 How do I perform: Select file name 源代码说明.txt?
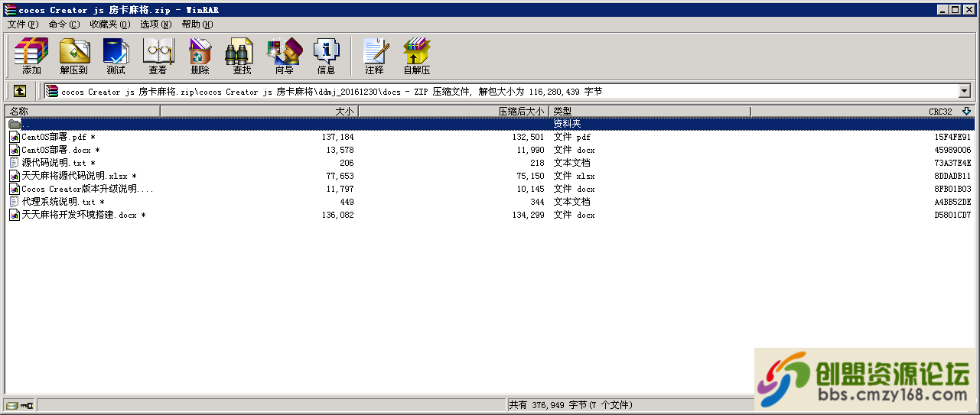[59, 163]
